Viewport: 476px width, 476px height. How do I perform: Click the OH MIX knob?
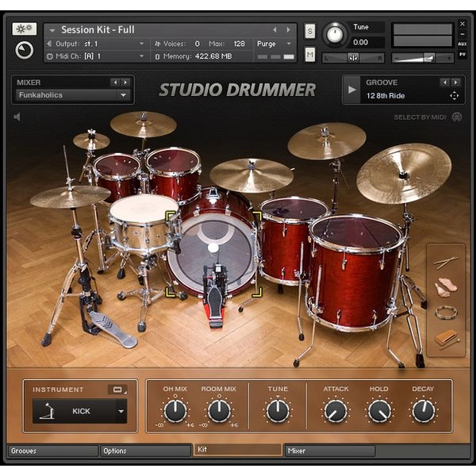[x=175, y=411]
